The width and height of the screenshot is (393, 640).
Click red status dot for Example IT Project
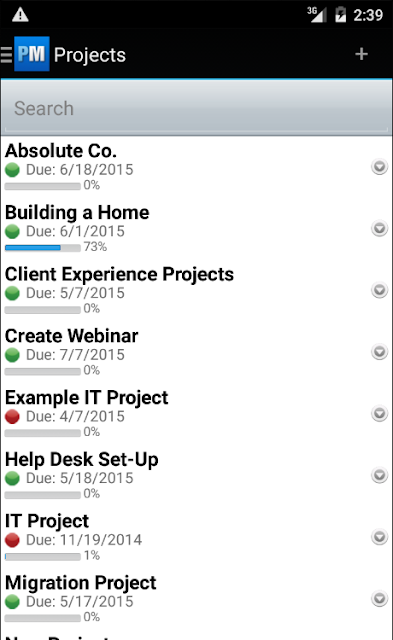pyautogui.click(x=12, y=416)
